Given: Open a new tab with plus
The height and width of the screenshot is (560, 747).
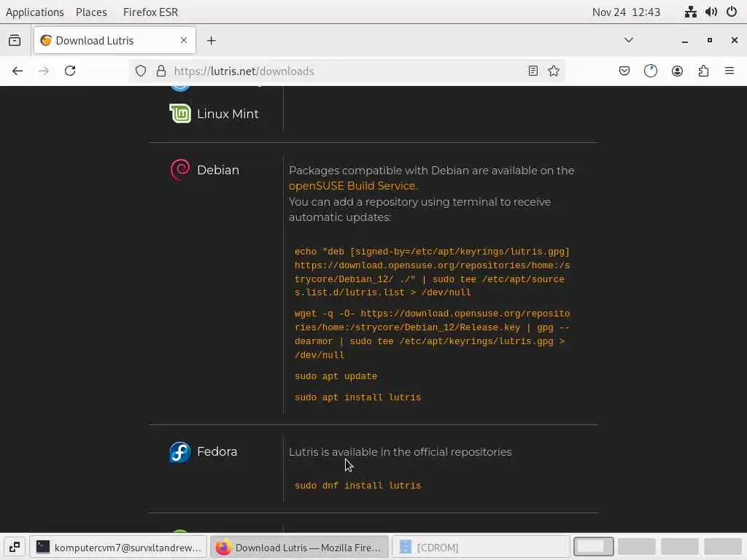Looking at the screenshot, I should click(211, 41).
